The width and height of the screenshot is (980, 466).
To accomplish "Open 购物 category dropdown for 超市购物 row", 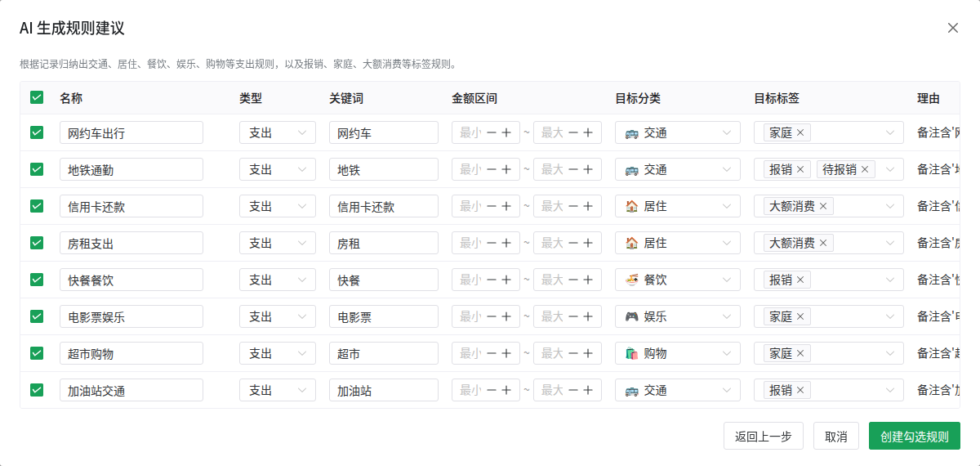I will (x=678, y=353).
